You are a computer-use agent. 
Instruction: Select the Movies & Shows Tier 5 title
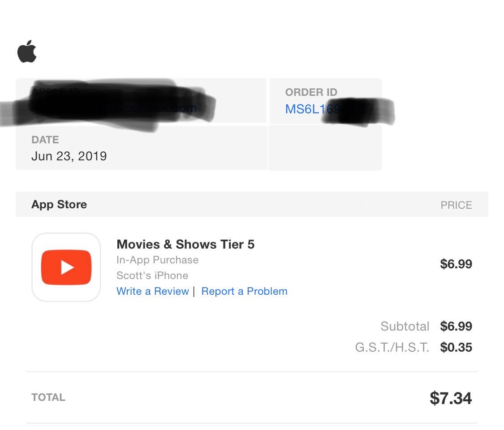click(185, 244)
